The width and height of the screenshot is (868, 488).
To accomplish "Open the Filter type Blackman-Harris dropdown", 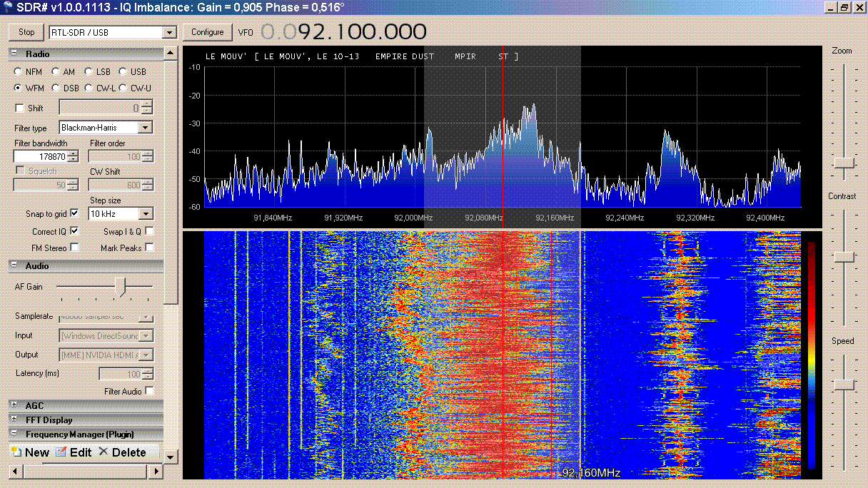I will tap(146, 128).
